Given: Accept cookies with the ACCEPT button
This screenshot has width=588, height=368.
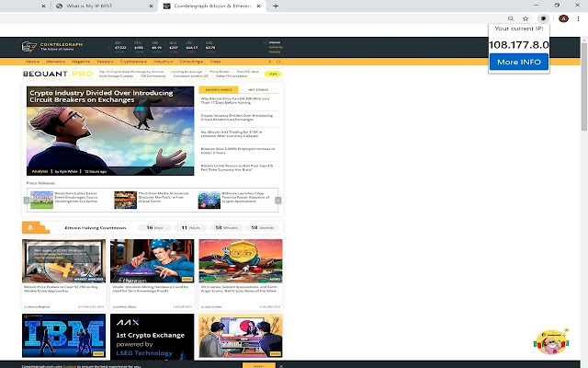Looking at the screenshot, I should point(259,366).
